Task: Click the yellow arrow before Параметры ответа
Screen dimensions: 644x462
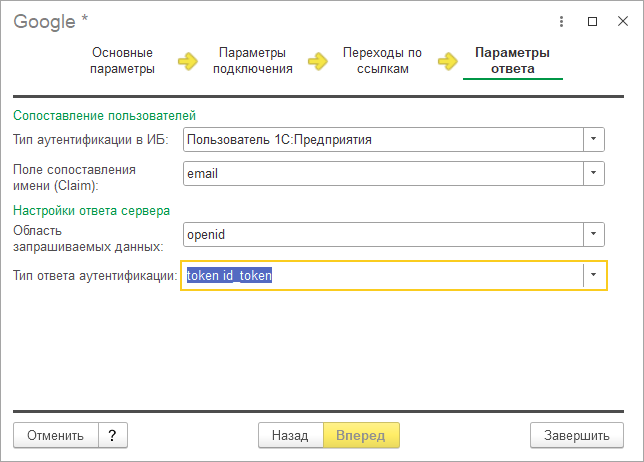Action: (448, 62)
